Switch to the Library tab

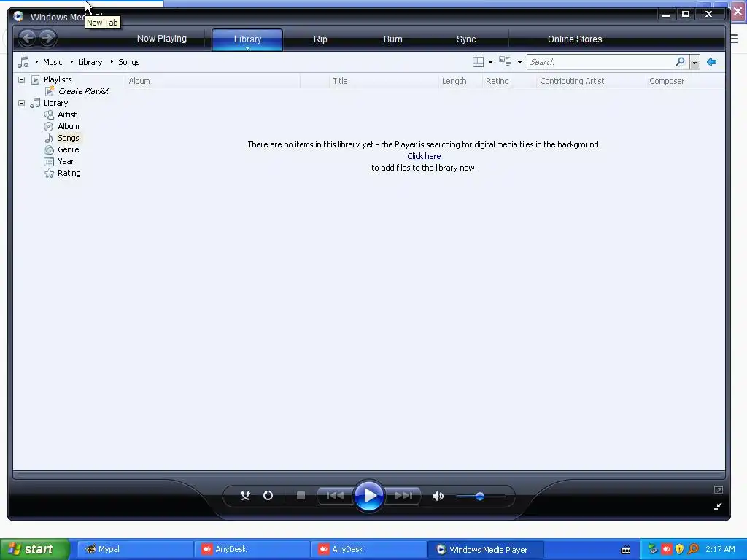(247, 39)
